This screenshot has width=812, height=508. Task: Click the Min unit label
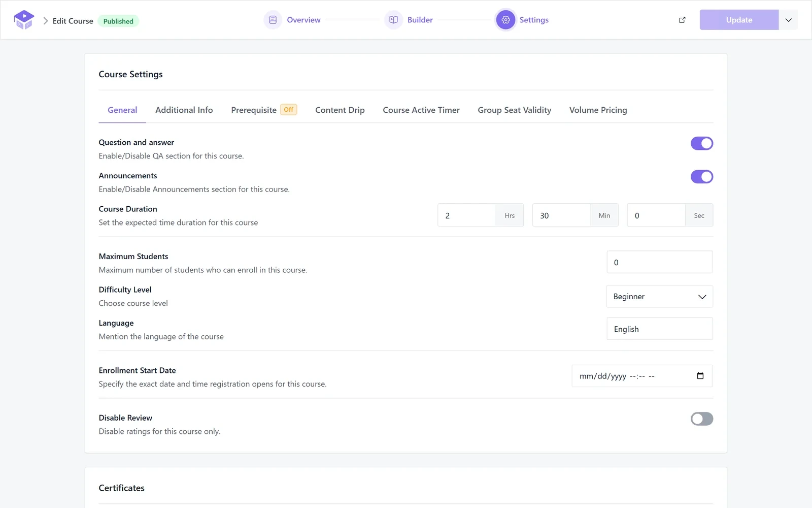[x=604, y=215]
